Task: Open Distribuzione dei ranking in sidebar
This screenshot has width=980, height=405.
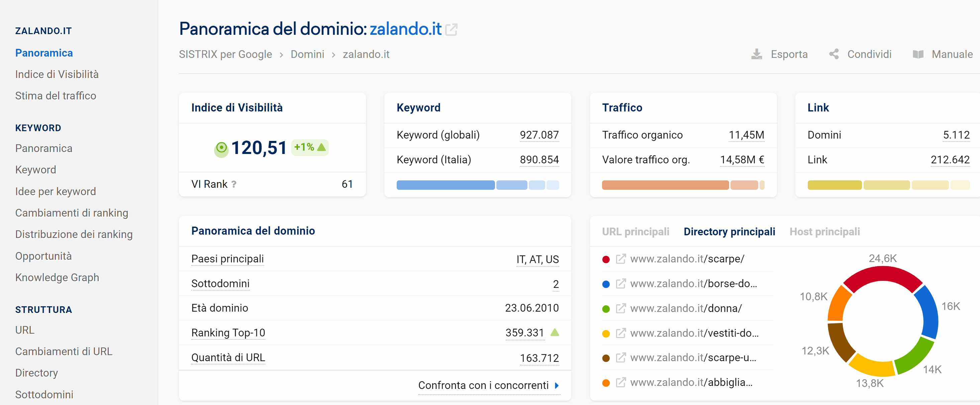Action: (74, 235)
